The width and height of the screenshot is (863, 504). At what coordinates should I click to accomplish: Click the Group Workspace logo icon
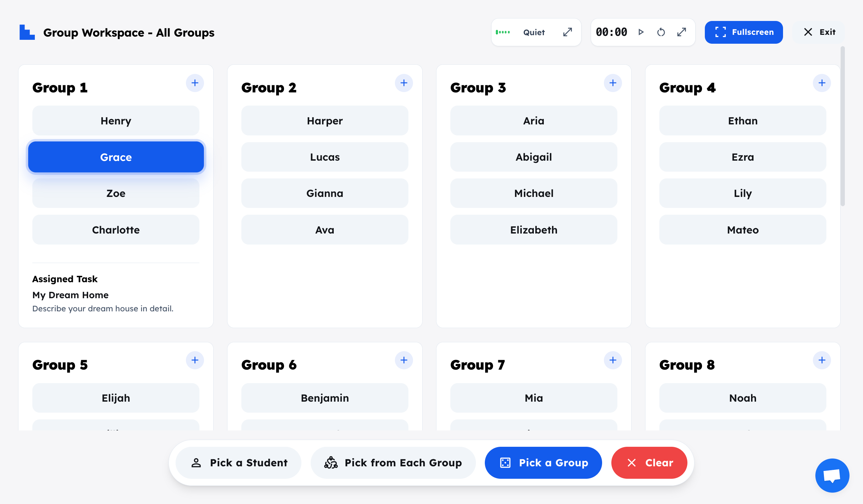(27, 32)
